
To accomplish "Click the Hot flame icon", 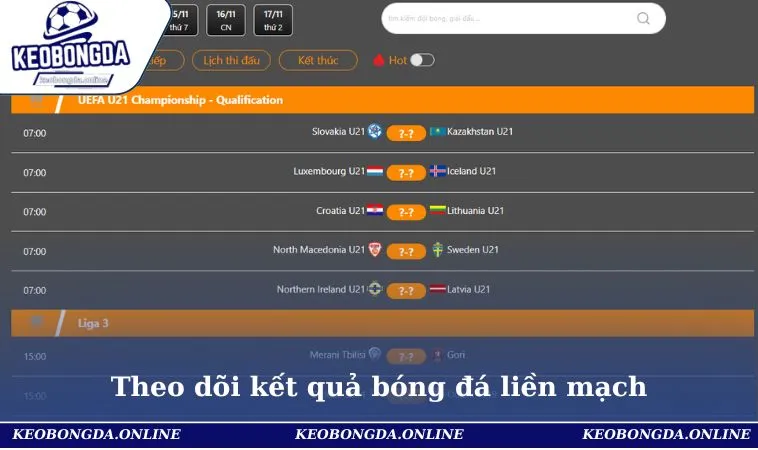I will (x=379, y=60).
